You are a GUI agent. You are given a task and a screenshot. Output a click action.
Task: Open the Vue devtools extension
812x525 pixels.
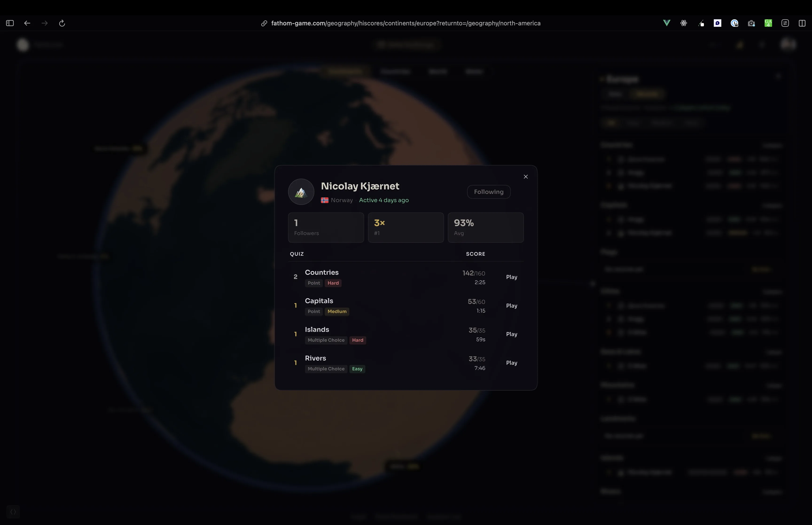click(x=667, y=23)
